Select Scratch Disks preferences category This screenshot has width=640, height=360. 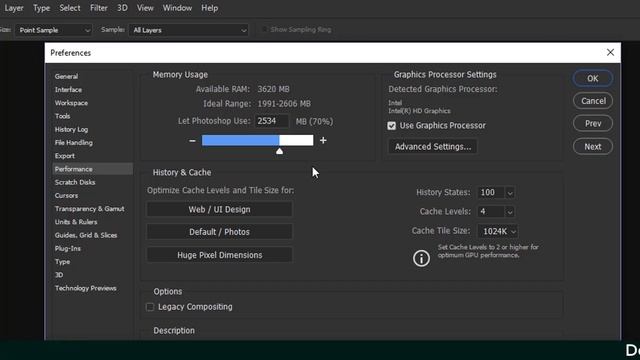point(75,182)
